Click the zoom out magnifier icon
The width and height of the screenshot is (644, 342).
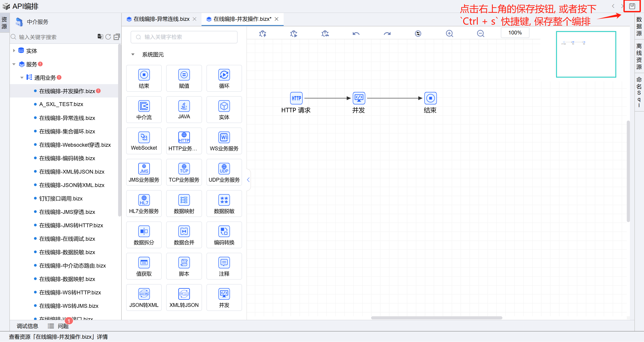coord(480,34)
